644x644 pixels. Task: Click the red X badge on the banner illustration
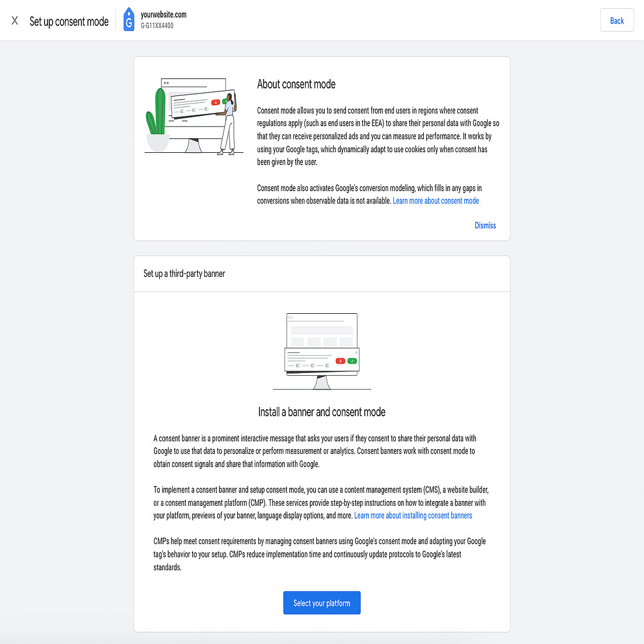215,102
